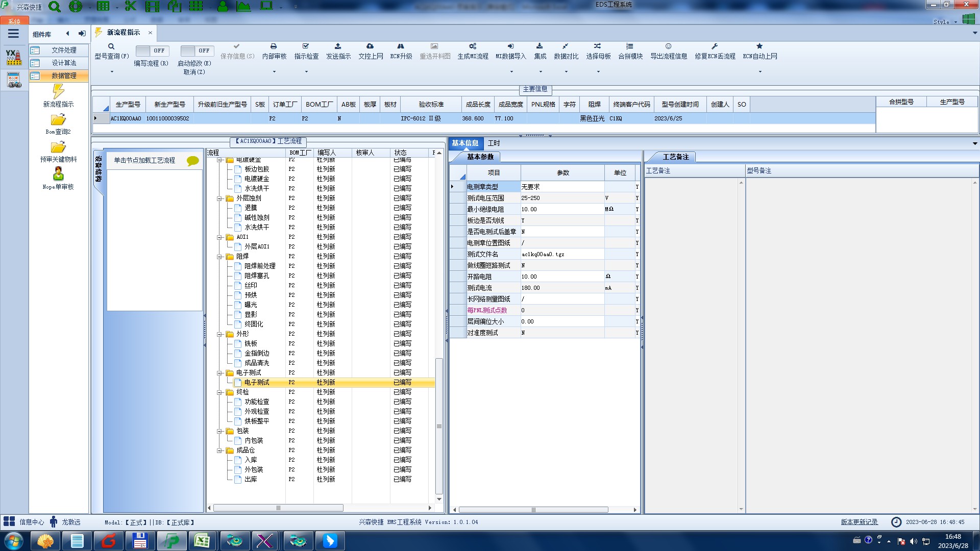This screenshot has height=551, width=980.
Task: Click the 文控上网 cloud icon
Action: (370, 46)
